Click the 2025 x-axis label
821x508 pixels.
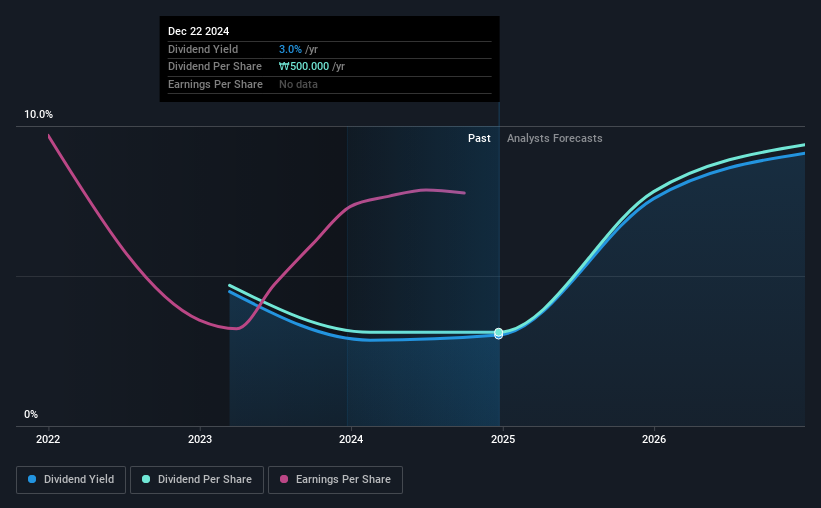503,439
